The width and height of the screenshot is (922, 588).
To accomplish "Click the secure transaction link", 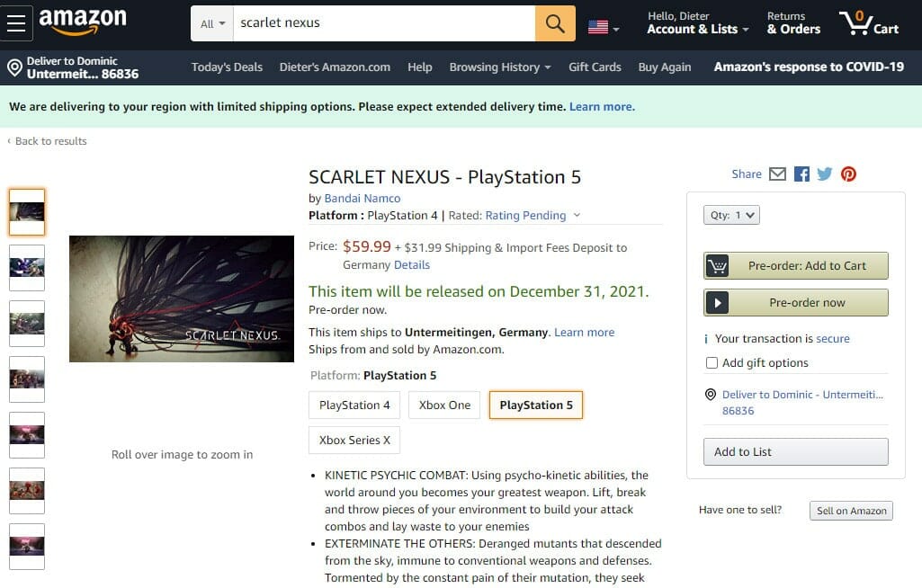I will (833, 339).
